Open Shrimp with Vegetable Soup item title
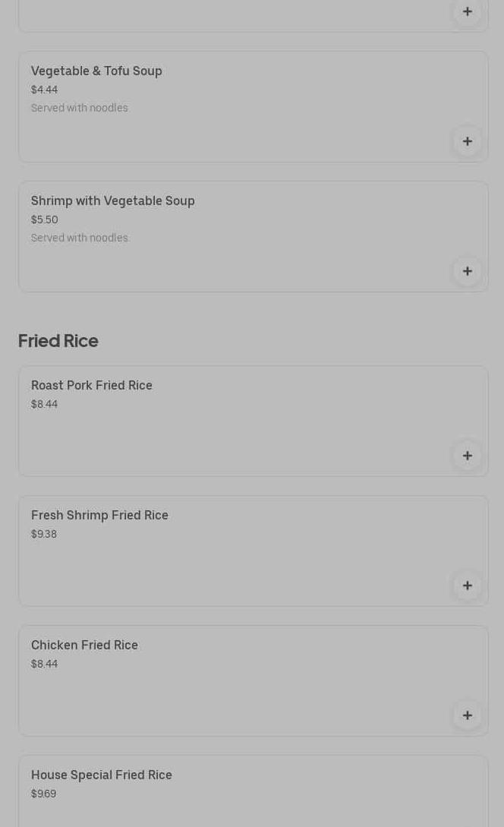This screenshot has width=504, height=827. (112, 200)
